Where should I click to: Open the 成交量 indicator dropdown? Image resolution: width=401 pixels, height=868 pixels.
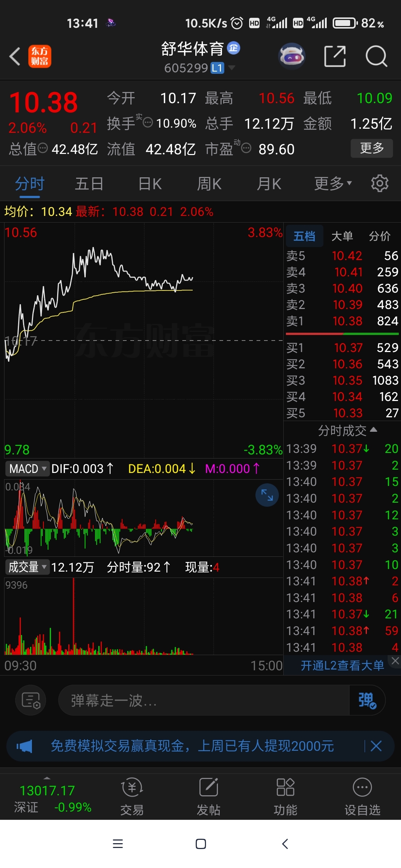coord(27,567)
